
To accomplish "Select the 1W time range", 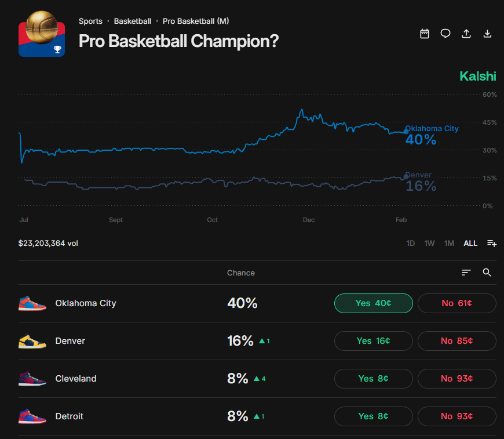I will click(x=429, y=244).
